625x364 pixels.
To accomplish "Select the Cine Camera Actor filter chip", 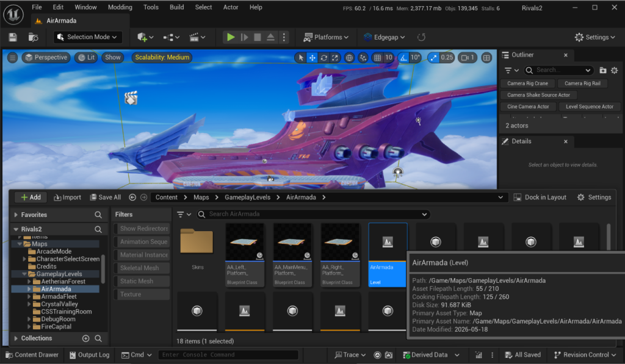I will [x=528, y=106].
